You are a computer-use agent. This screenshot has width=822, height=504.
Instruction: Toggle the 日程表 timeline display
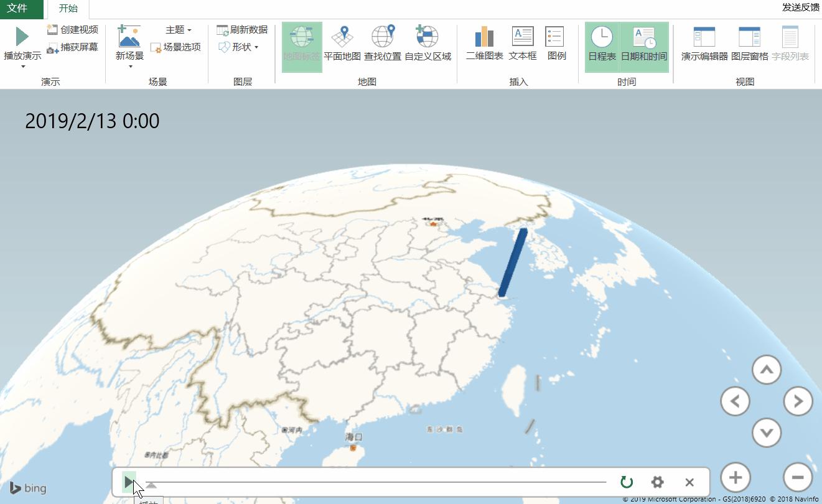click(x=601, y=42)
